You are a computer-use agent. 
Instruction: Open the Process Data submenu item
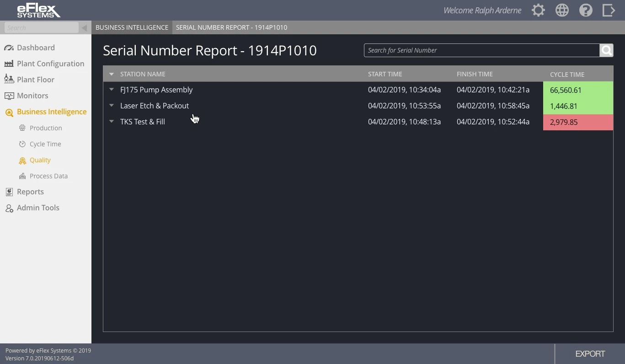48,176
